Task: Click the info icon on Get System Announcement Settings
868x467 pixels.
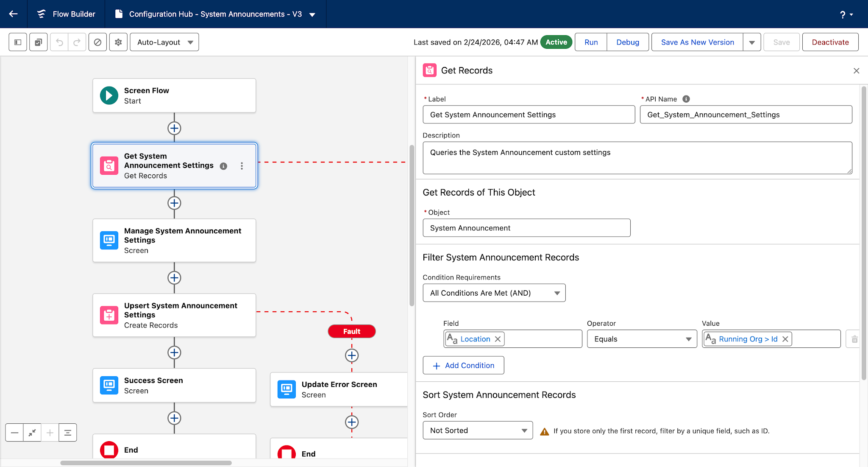Action: pyautogui.click(x=223, y=166)
